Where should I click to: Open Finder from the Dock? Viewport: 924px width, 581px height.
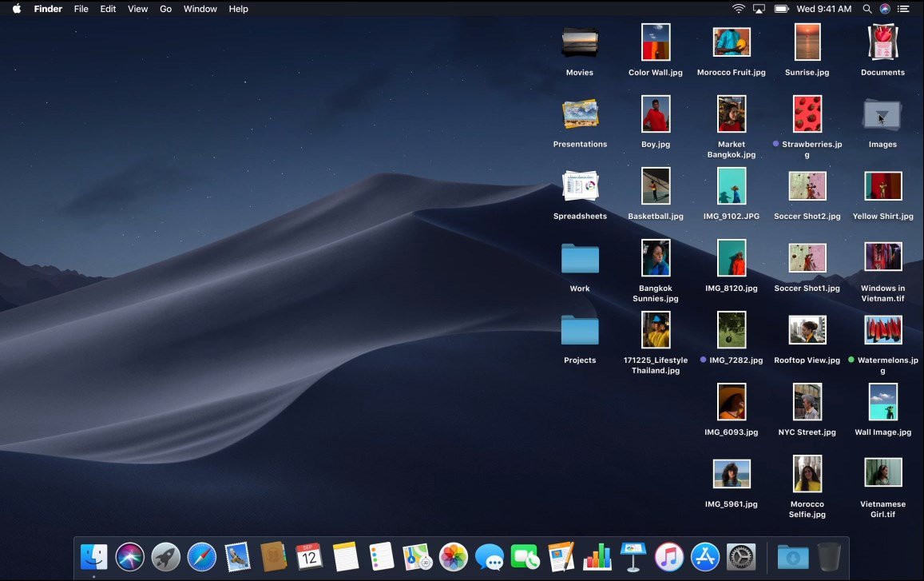[x=93, y=557]
